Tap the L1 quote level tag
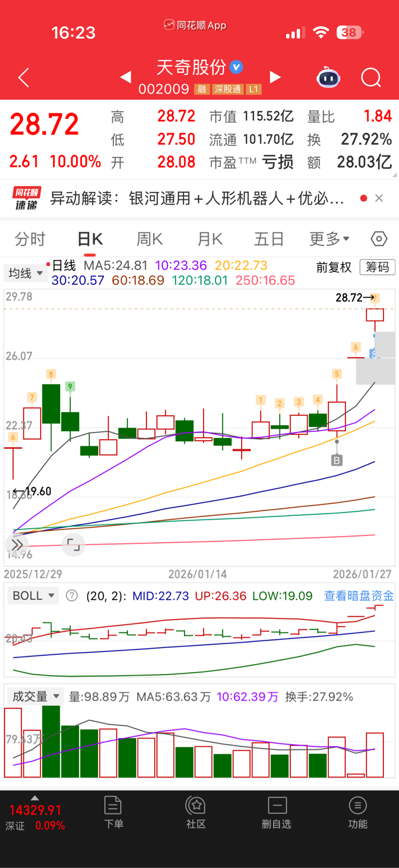 [254, 89]
